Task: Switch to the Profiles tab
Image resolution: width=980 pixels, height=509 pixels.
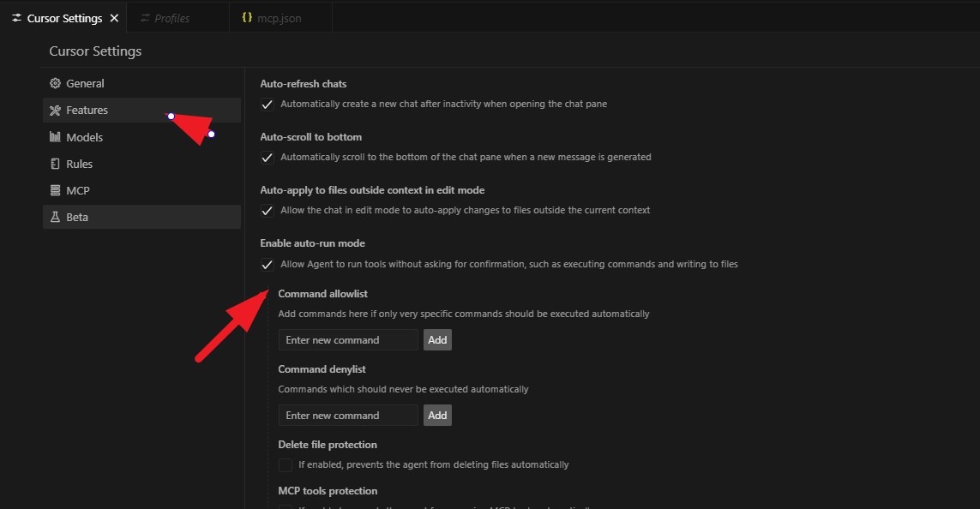Action: [x=178, y=18]
